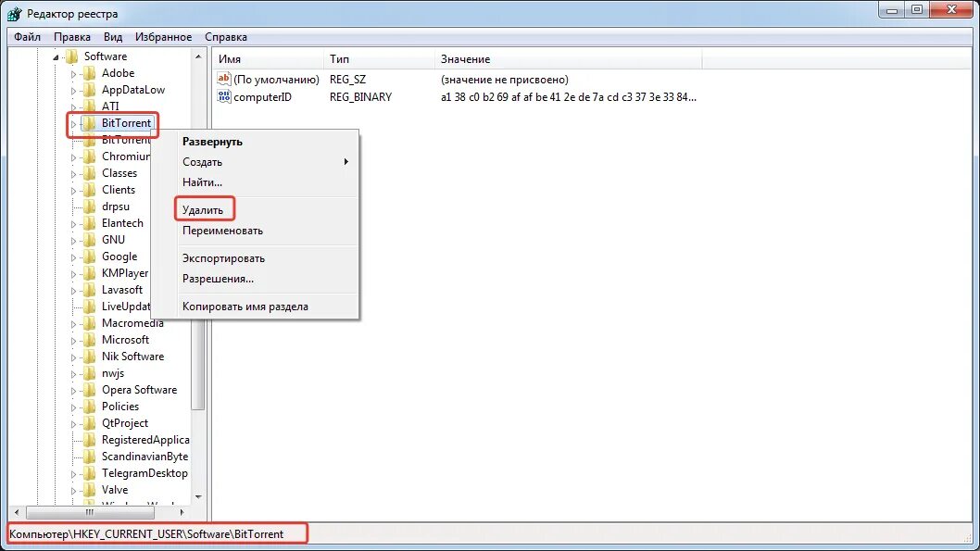The image size is (980, 551).
Task: Open the Правка menu
Action: click(72, 37)
